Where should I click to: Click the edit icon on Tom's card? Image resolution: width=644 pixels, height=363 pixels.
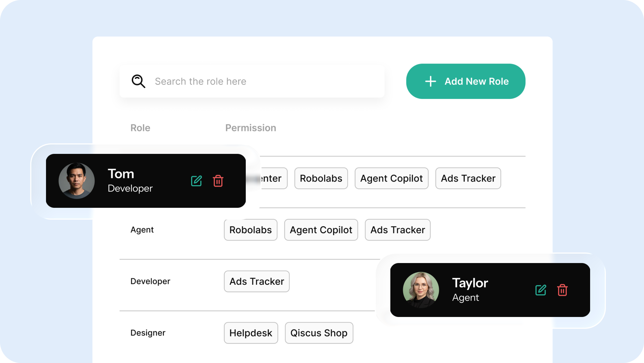(196, 181)
